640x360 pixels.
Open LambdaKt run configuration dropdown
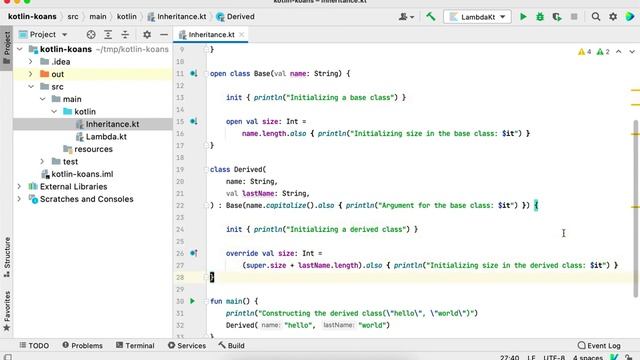coord(477,17)
